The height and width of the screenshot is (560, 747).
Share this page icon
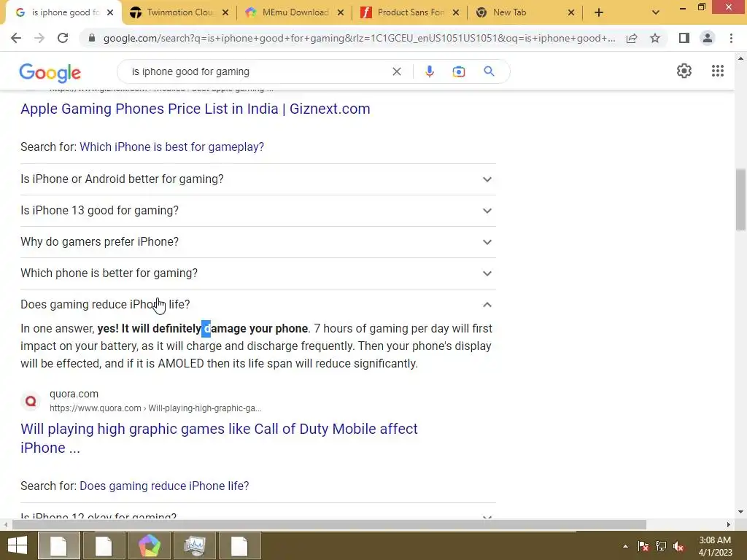pos(632,38)
